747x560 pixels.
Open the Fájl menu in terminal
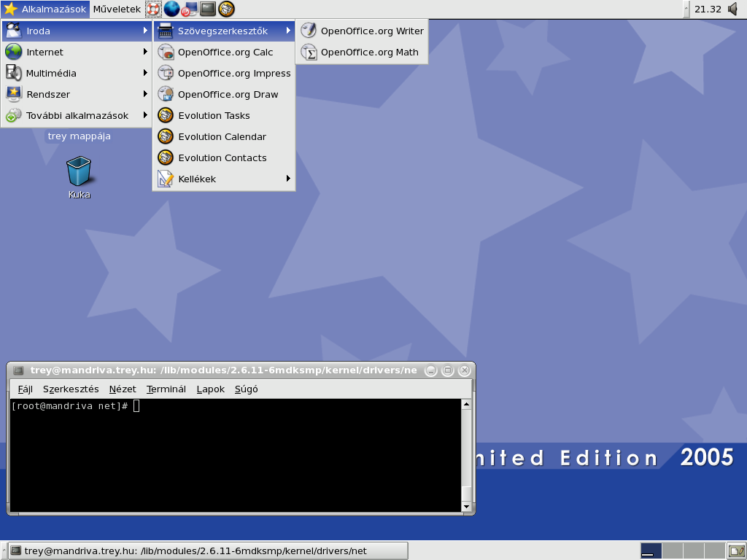[x=26, y=389]
